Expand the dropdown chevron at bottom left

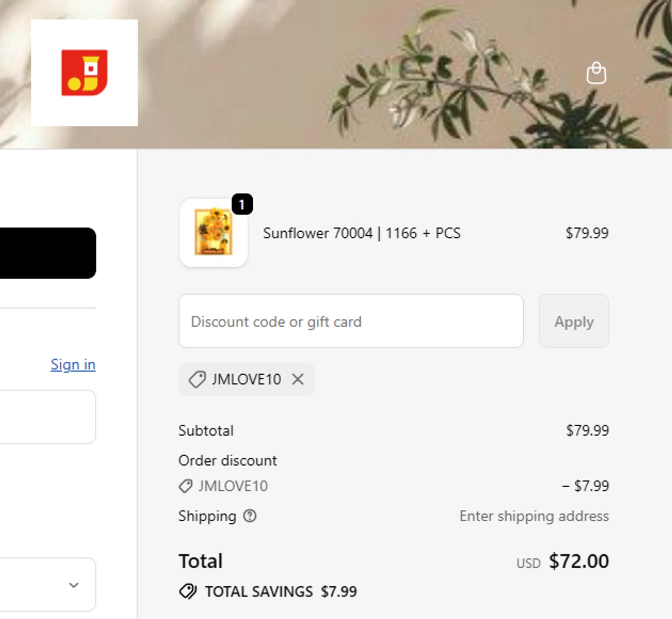click(74, 584)
